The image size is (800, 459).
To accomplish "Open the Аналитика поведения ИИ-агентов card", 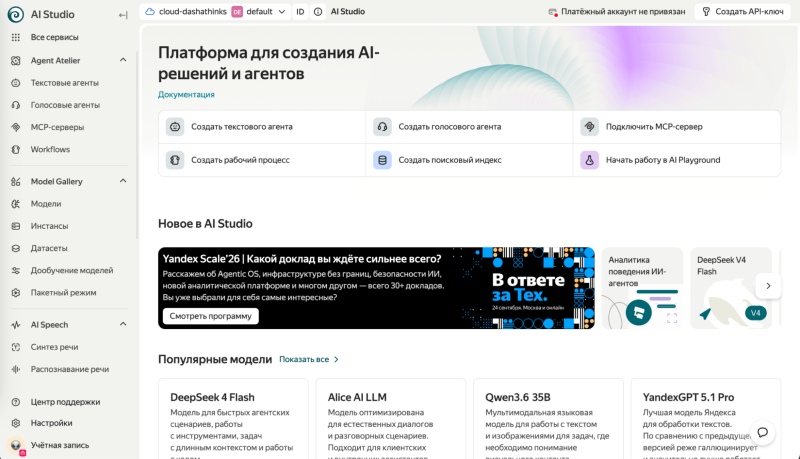I will click(x=642, y=288).
